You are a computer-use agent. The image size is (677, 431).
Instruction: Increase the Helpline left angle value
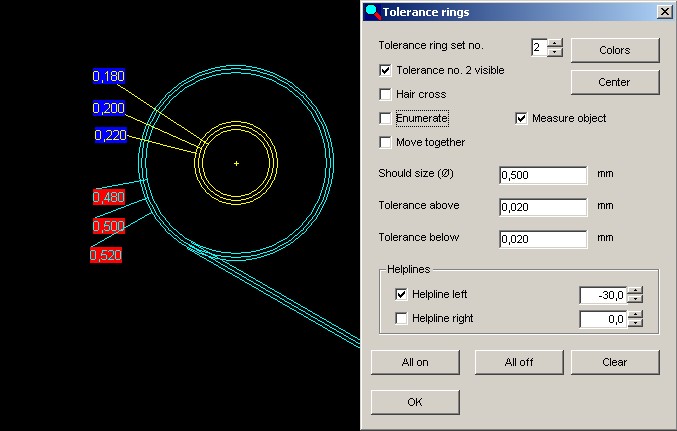pyautogui.click(x=634, y=290)
